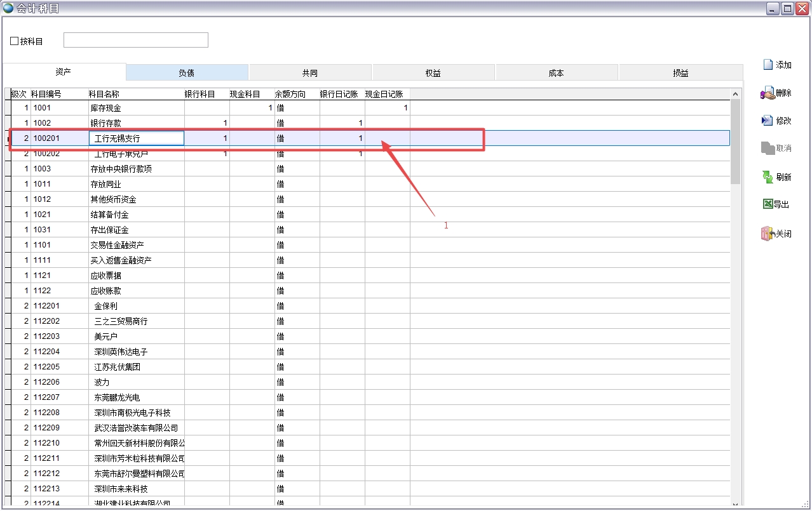Click the 工行无锡支行 name edit cell
The width and height of the screenshot is (812, 511).
coord(137,138)
